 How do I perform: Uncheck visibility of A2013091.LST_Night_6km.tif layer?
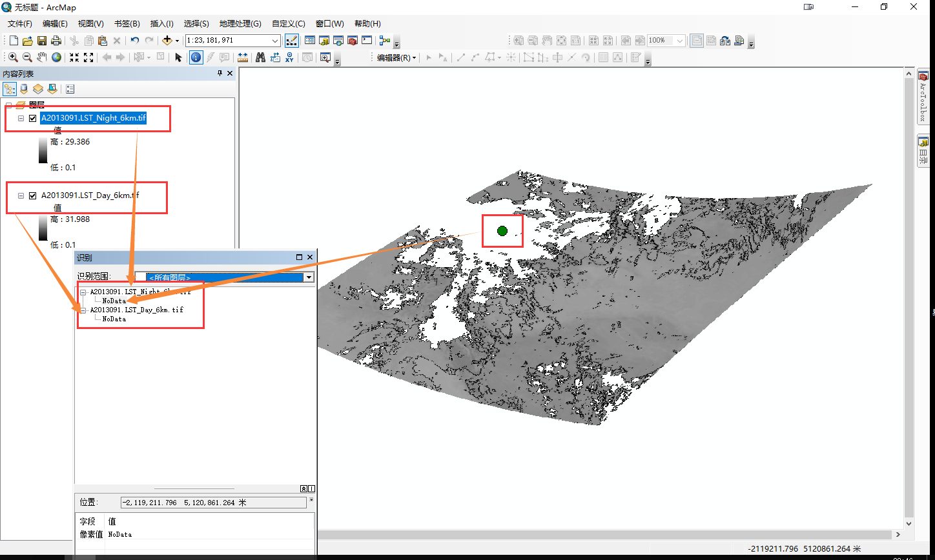[32, 118]
